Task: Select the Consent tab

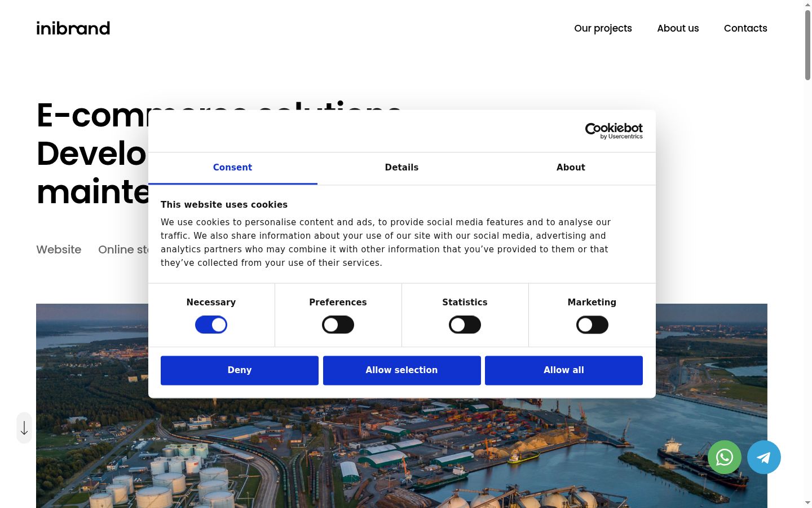Action: tap(232, 168)
